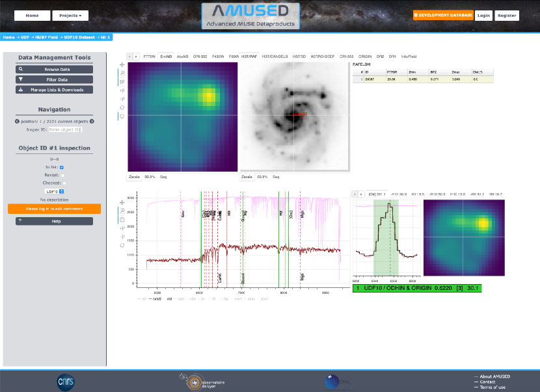Toggle the 'fit' legend entry
The height and width of the screenshot is (392, 540).
pyautogui.click(x=212, y=299)
